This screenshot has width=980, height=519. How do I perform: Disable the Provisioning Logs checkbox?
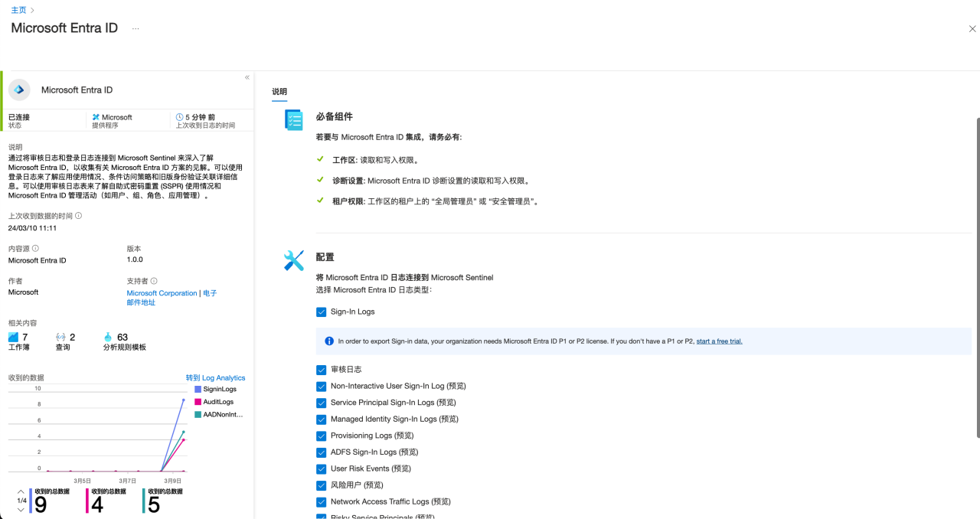pyautogui.click(x=321, y=436)
